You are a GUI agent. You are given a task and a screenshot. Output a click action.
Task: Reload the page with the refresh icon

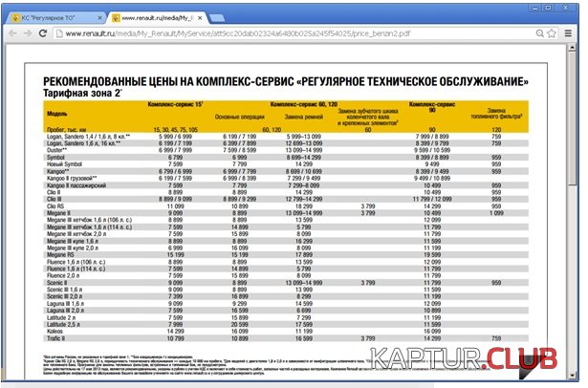(43, 33)
